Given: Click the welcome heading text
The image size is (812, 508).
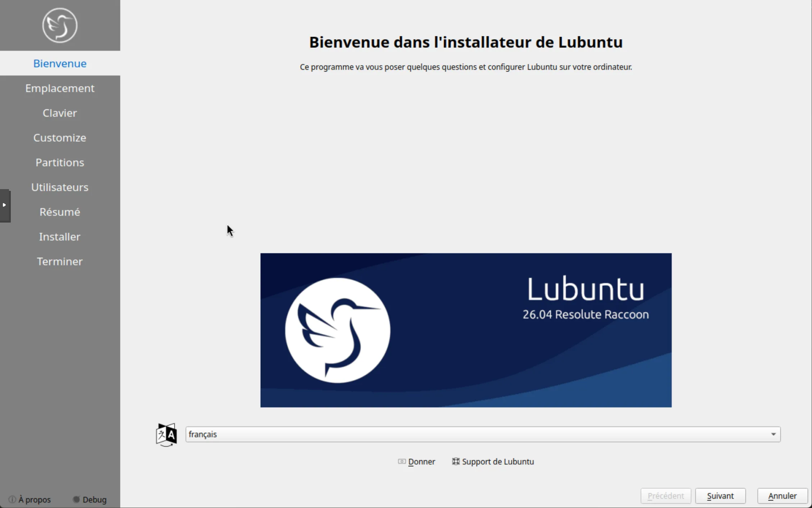Looking at the screenshot, I should [x=466, y=42].
